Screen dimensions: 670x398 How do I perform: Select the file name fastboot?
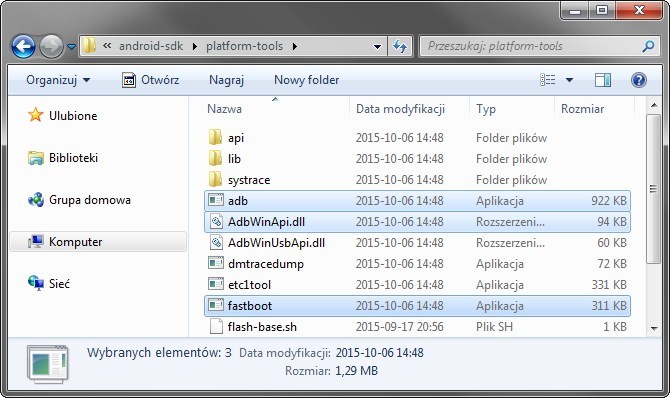pos(250,306)
